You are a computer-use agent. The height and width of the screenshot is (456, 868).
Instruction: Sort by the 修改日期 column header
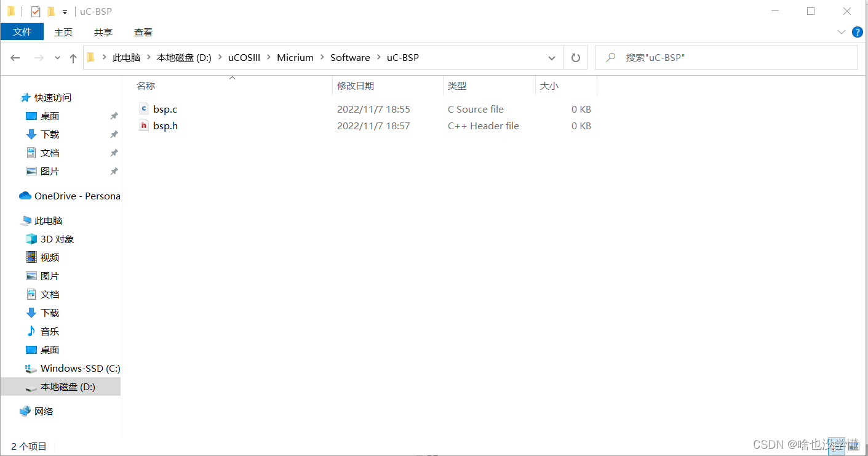coord(356,86)
